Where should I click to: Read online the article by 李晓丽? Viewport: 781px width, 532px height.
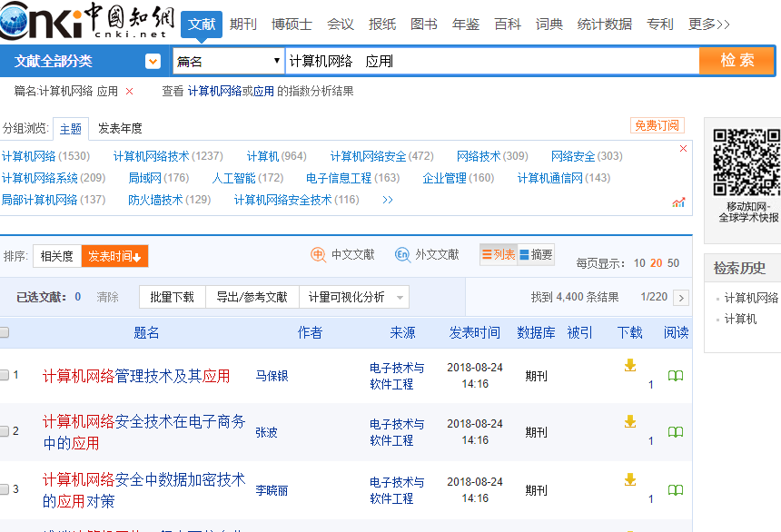(676, 490)
